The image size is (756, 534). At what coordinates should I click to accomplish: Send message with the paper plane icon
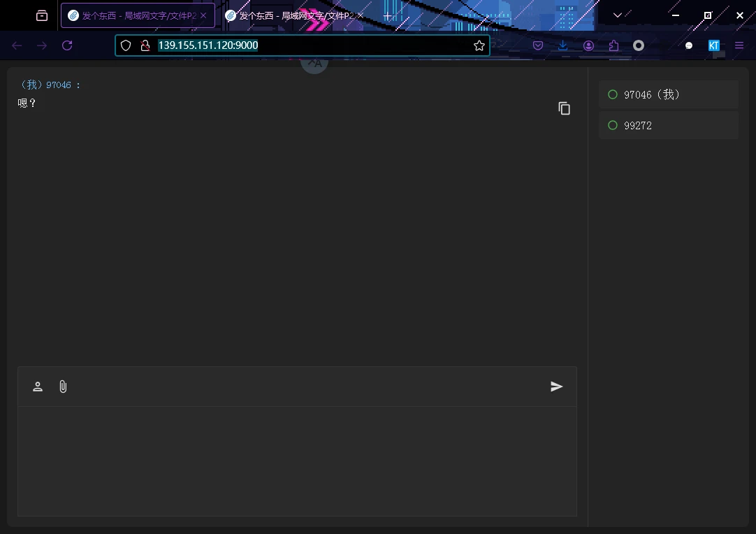click(556, 387)
